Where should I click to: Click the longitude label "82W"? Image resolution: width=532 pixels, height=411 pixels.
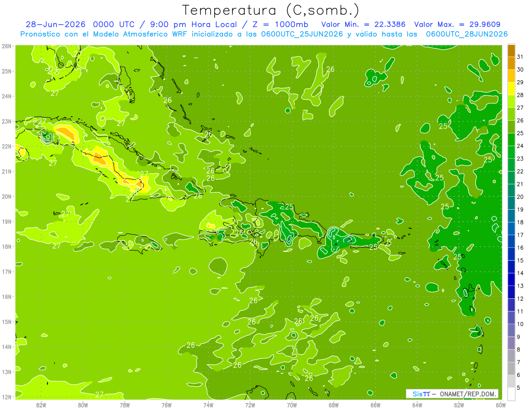click(x=41, y=405)
